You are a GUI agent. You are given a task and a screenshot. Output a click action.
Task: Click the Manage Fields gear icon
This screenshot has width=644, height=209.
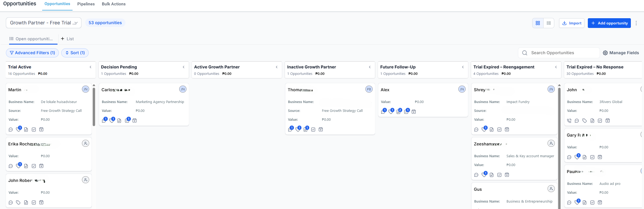[605, 53]
